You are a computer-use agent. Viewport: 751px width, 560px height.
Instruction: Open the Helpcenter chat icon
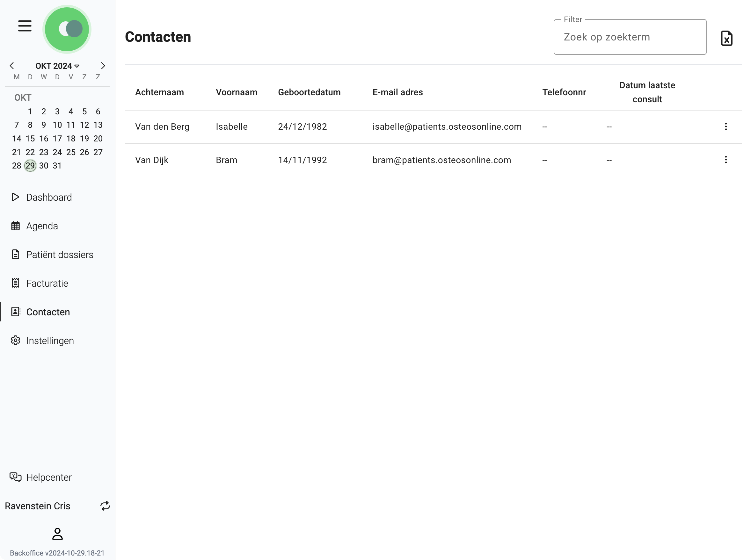(16, 477)
